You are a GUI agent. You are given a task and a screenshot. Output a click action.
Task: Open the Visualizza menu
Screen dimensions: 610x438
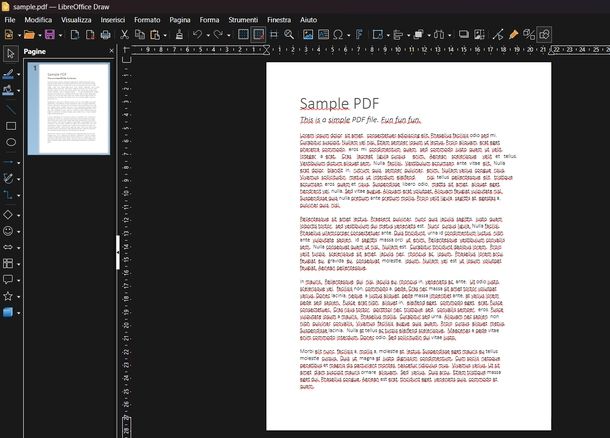76,20
